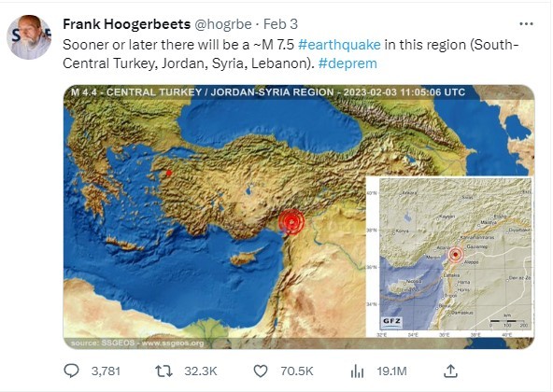Click the 70.5K likes count

click(x=297, y=371)
